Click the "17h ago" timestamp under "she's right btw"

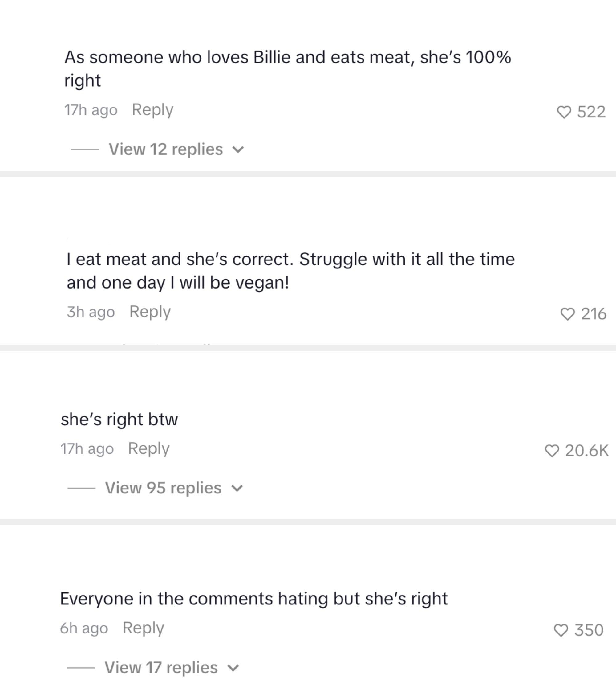coord(87,449)
